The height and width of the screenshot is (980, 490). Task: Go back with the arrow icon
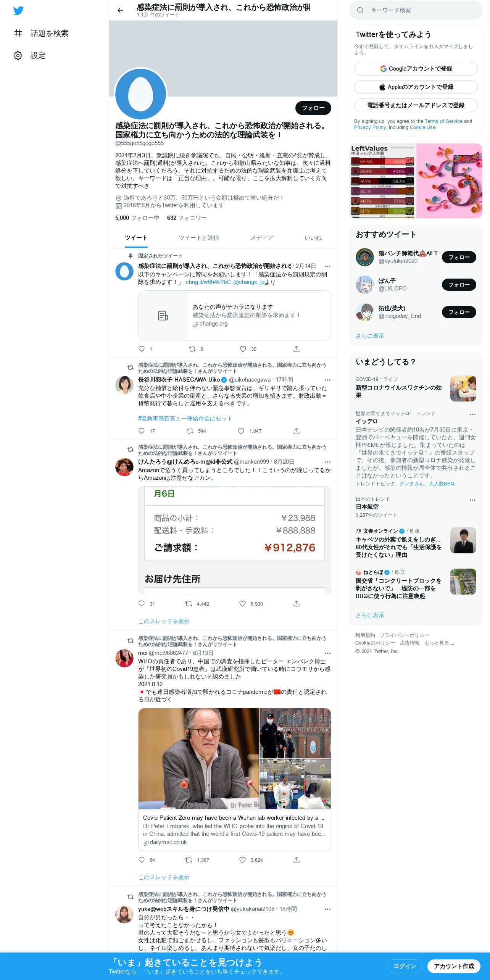[x=120, y=10]
